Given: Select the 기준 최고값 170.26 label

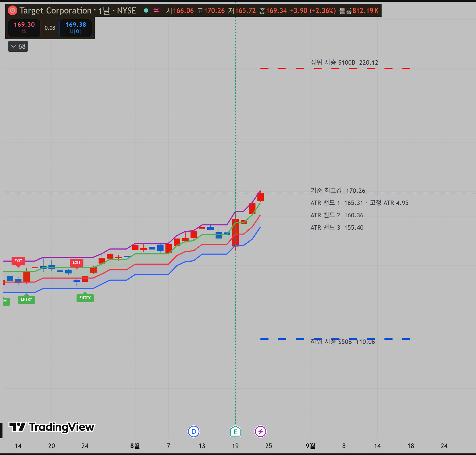Looking at the screenshot, I should tap(338, 190).
